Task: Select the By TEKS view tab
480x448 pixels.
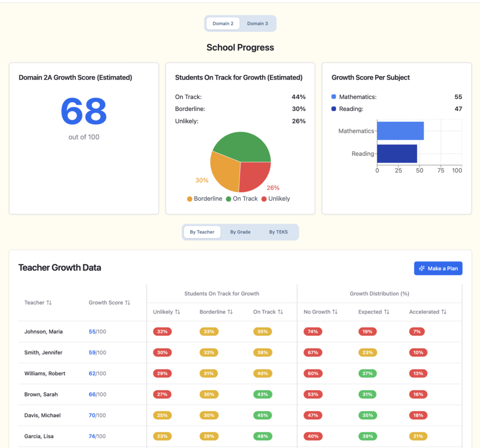Action: [x=278, y=231]
